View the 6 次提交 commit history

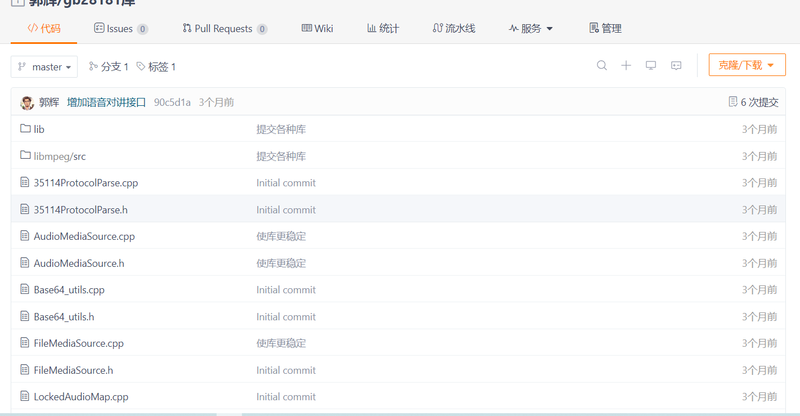(754, 102)
